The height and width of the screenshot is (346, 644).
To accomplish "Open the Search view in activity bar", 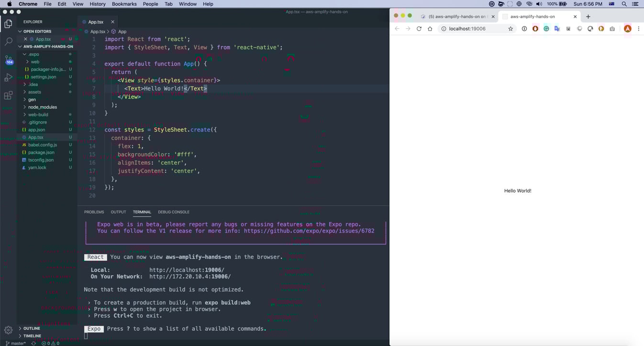I will tap(8, 42).
